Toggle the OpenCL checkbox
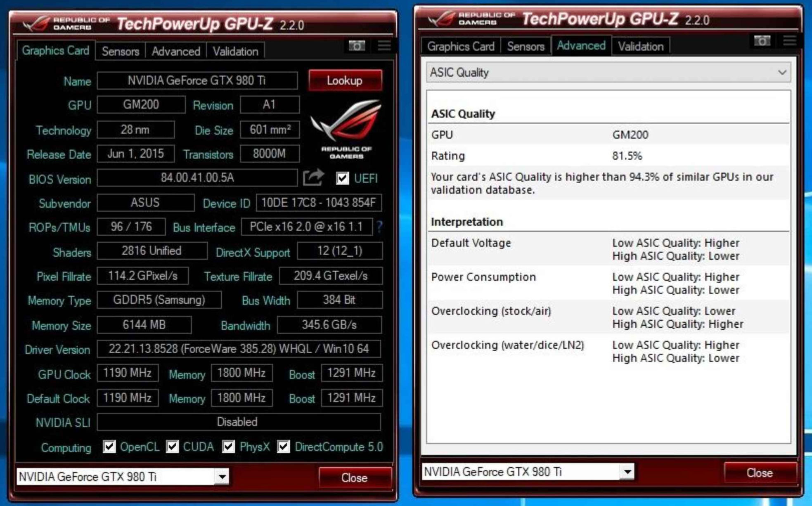The height and width of the screenshot is (506, 812). [109, 447]
